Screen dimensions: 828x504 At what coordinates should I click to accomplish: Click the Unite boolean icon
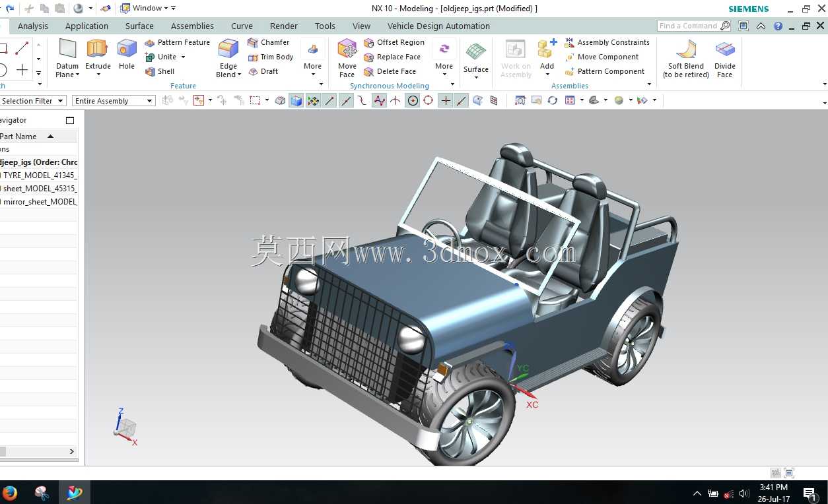pos(150,57)
